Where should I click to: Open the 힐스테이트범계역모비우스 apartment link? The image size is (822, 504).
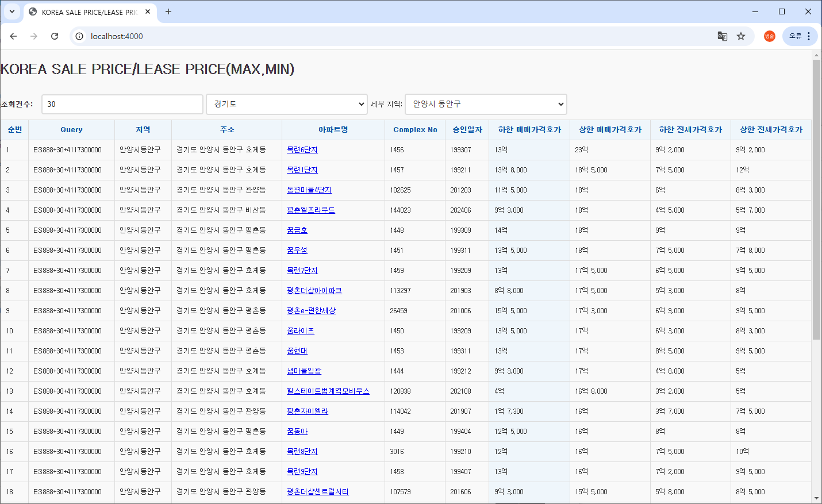[x=328, y=391]
